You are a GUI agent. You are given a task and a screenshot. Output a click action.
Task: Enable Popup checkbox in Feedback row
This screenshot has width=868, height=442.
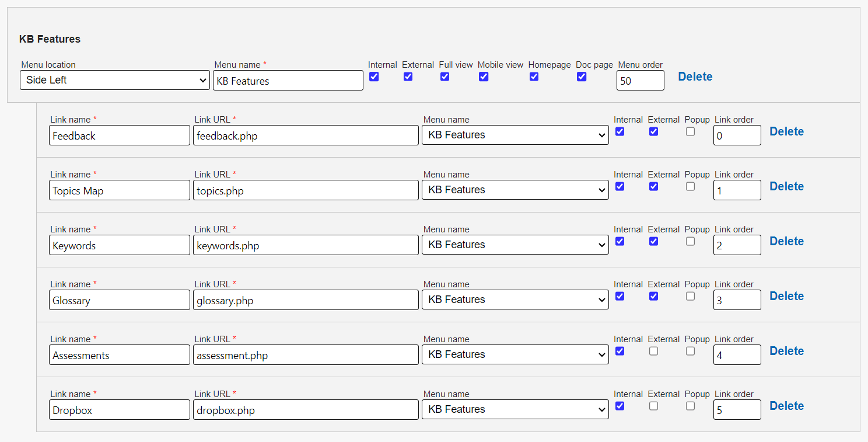690,131
